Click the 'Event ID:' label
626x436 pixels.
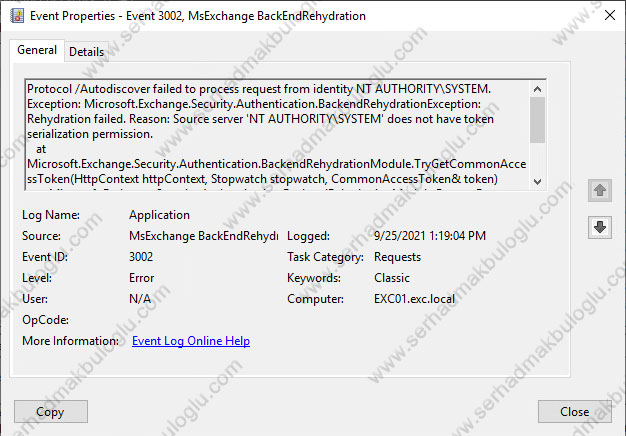click(45, 257)
